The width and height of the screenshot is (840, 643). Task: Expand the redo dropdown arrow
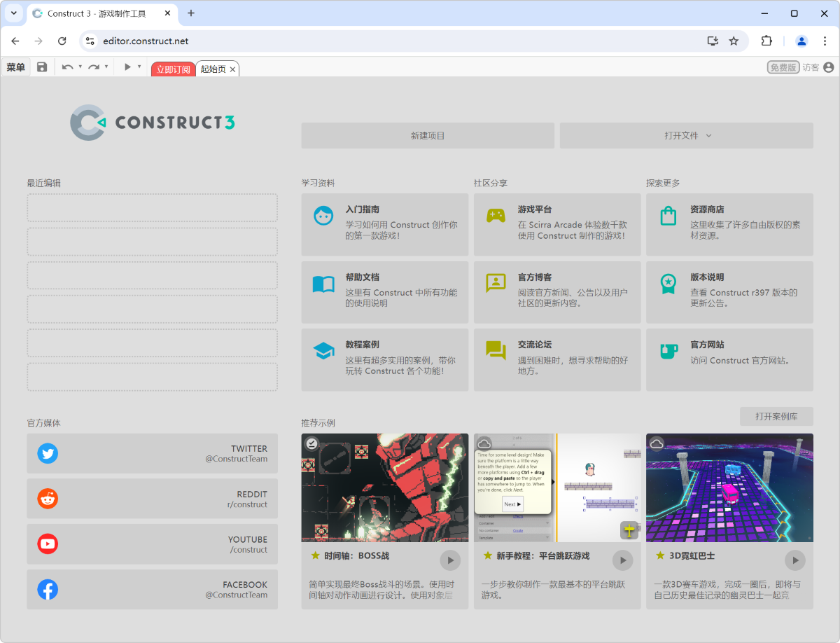(x=107, y=67)
